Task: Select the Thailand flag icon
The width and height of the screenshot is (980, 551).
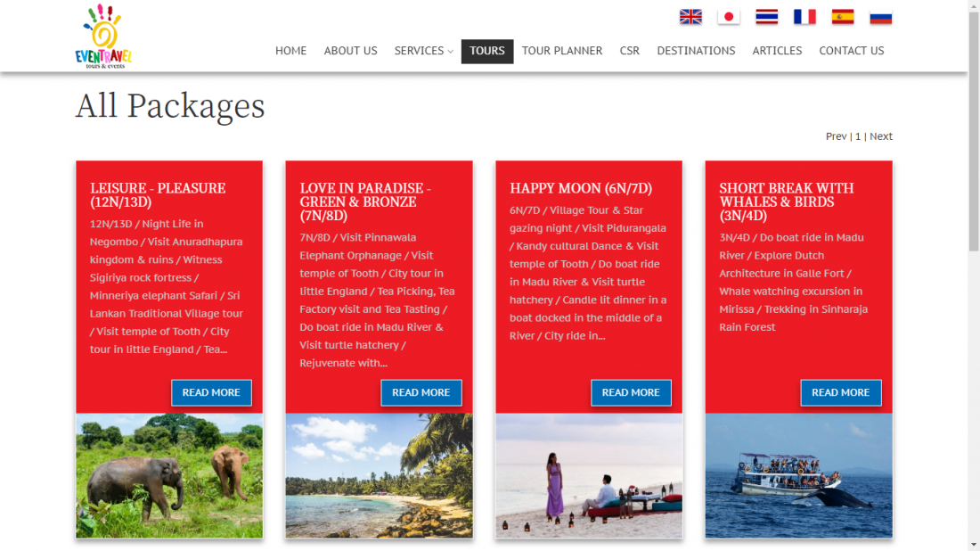Action: (x=767, y=17)
